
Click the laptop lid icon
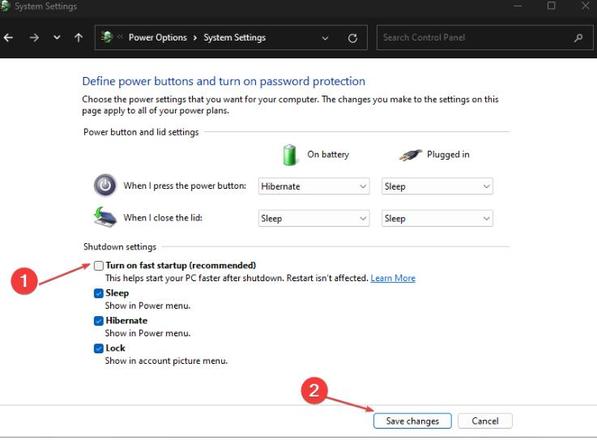tap(105, 217)
